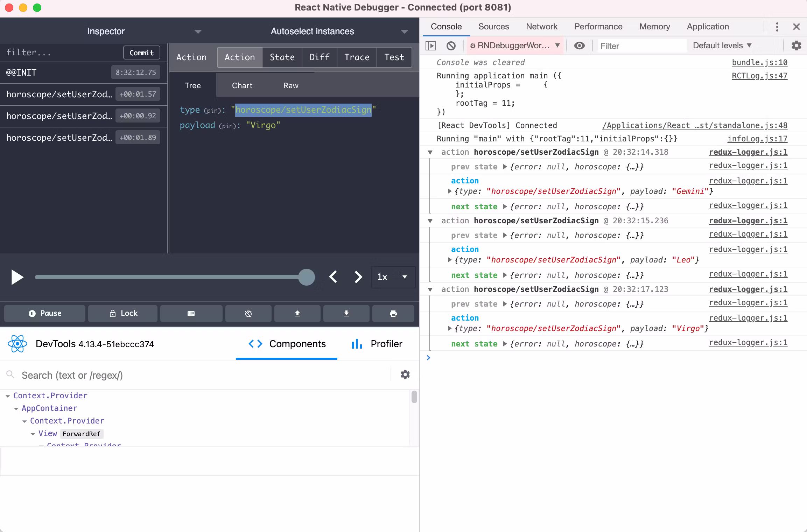Click the import upload icon button
Viewport: 807px width, 532px height.
click(297, 313)
